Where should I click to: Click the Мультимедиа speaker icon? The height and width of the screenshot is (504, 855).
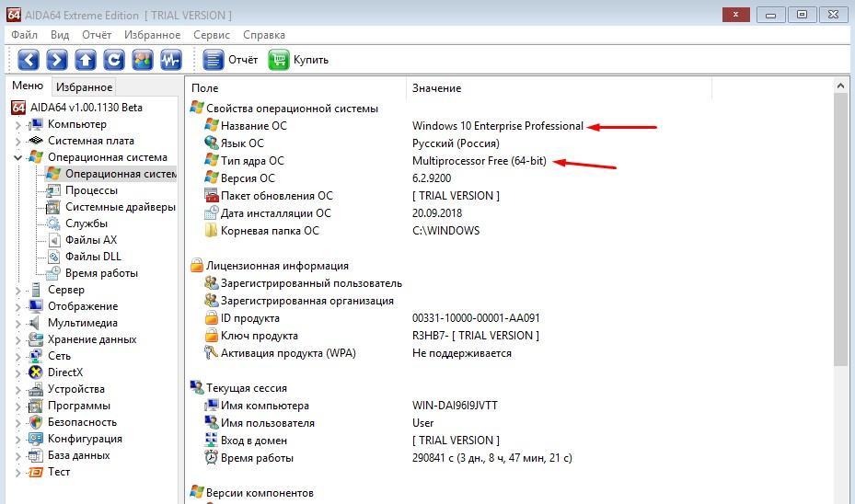point(36,323)
